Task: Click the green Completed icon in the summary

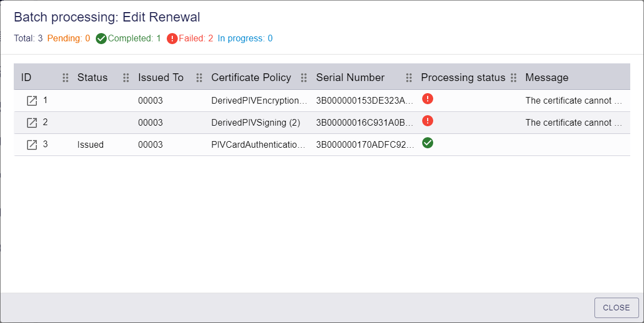Action: pos(101,39)
